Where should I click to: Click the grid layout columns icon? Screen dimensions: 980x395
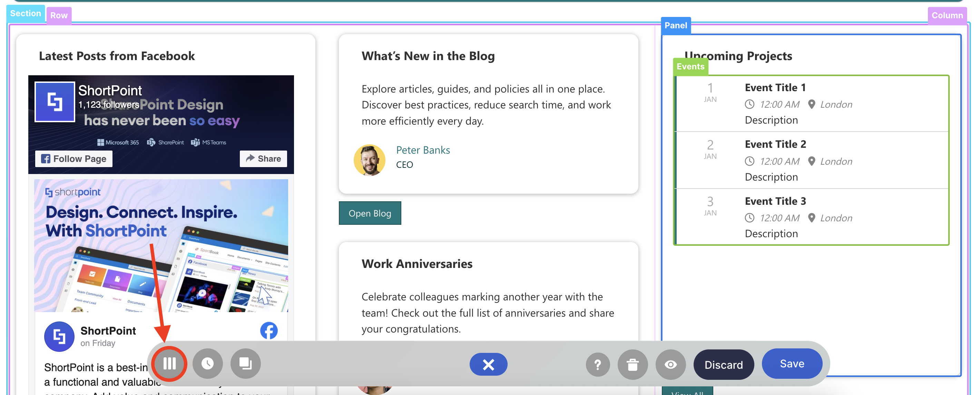(x=169, y=364)
